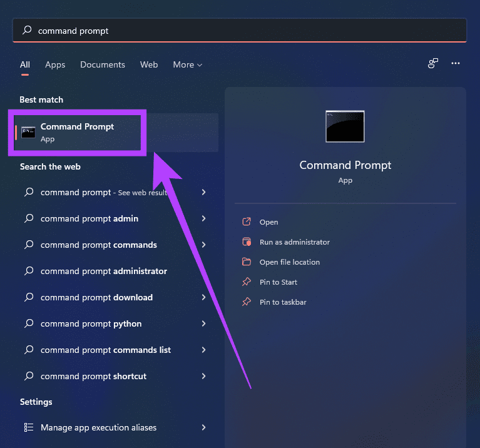Click the Command Prompt app icon in best match
Image resolution: width=480 pixels, height=448 pixels.
pos(28,132)
